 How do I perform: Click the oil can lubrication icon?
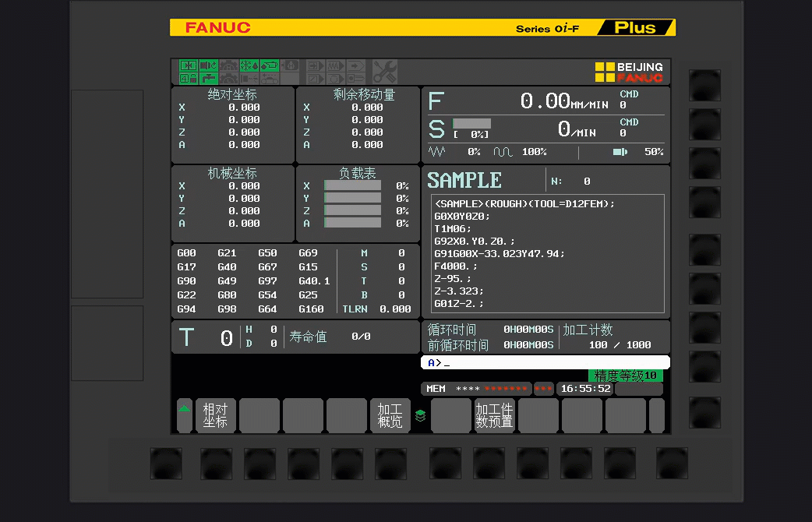coord(270,65)
